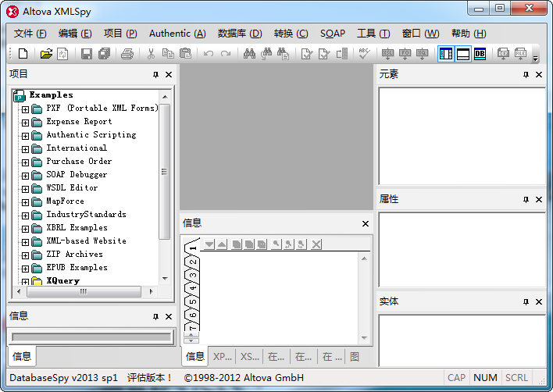Create a new document with the New icon

pyautogui.click(x=23, y=54)
